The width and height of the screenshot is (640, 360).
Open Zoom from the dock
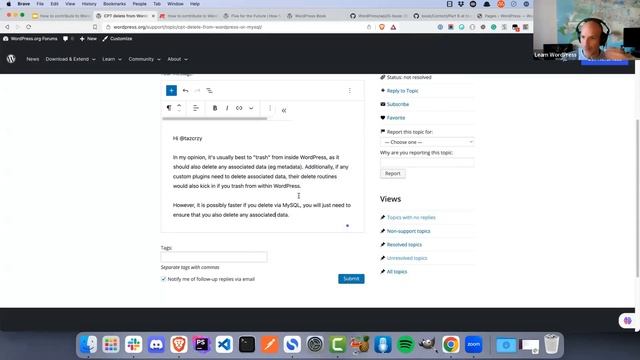coord(473,344)
